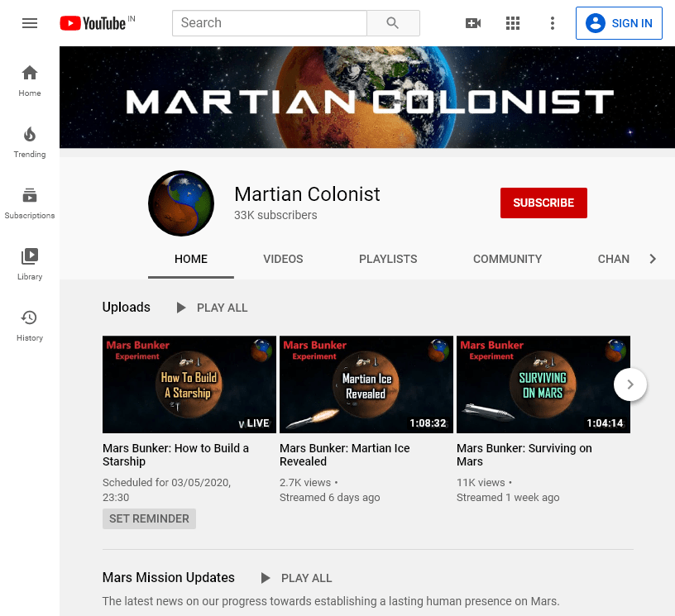Open title Mars Bunker: Martian Ice Revealed
The height and width of the screenshot is (616, 675).
point(344,455)
